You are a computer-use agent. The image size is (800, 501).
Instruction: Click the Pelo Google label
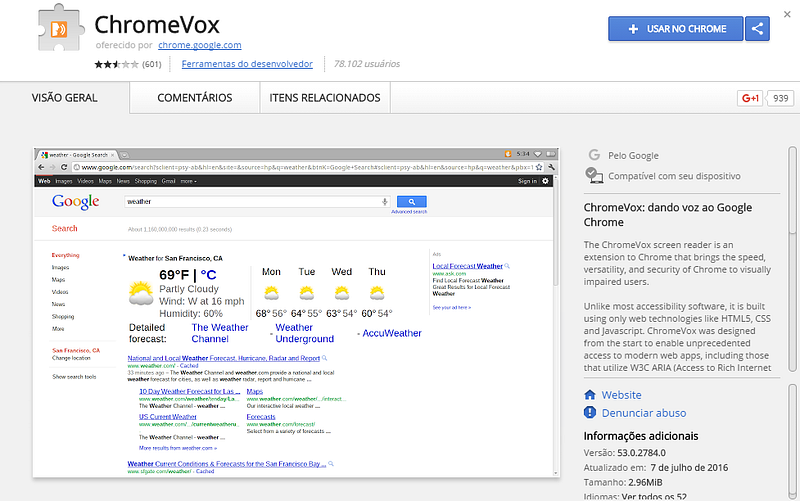click(633, 156)
